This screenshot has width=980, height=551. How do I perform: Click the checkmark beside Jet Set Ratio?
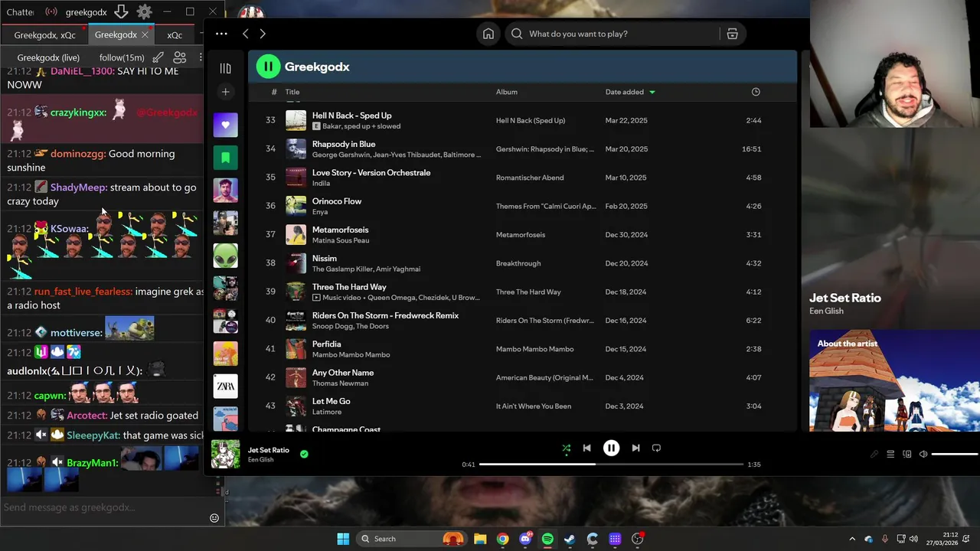[304, 454]
